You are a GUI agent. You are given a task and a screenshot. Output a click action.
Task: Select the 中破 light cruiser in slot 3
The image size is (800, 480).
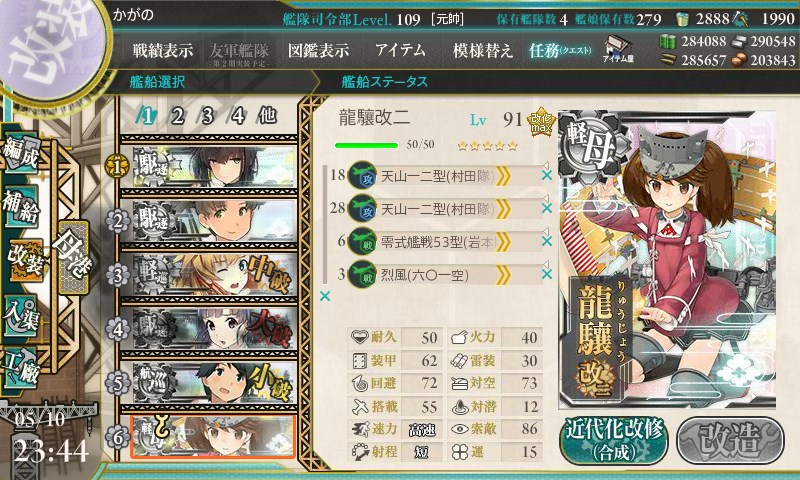tap(209, 275)
